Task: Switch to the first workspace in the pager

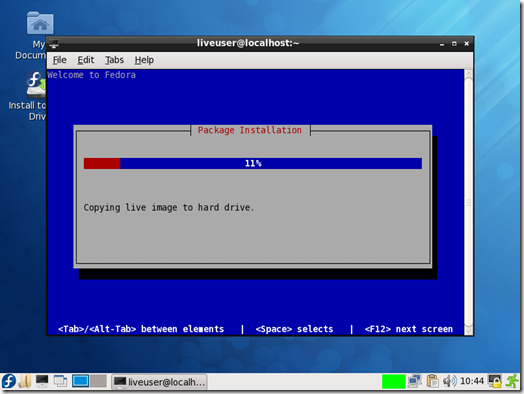Action: 81,381
